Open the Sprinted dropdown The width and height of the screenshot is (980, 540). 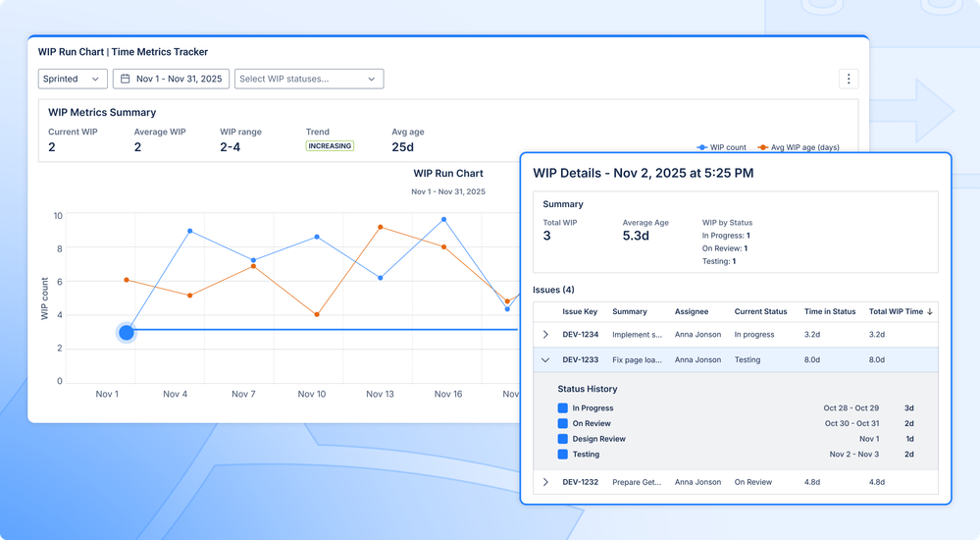point(73,79)
